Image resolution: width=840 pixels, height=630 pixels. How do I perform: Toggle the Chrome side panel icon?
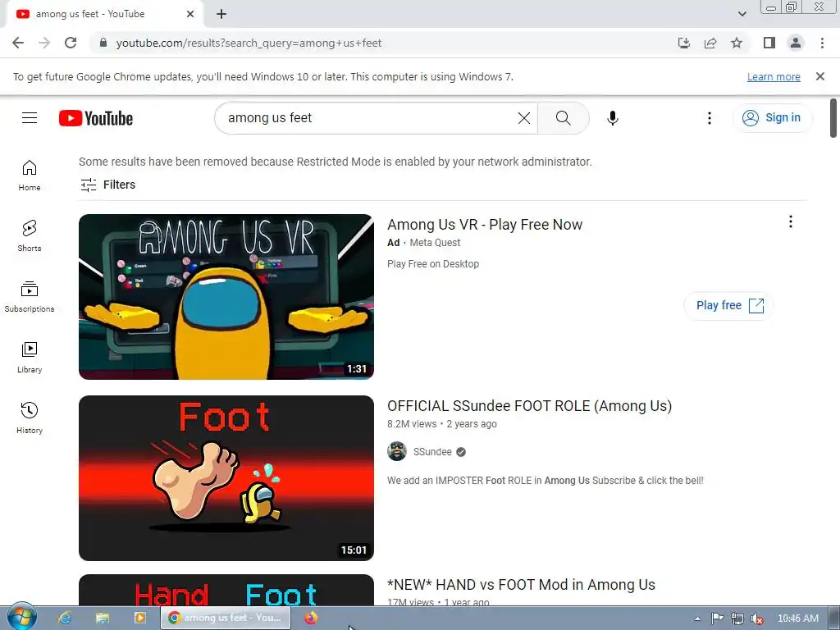tap(769, 43)
